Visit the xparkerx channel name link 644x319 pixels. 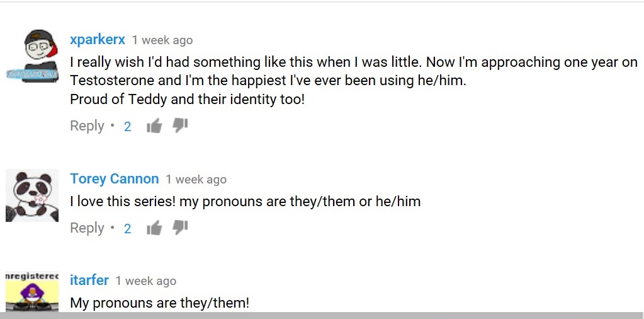98,40
